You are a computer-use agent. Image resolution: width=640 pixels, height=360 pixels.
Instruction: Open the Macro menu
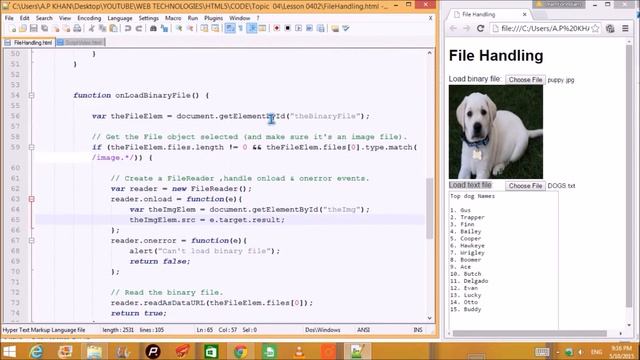(173, 18)
